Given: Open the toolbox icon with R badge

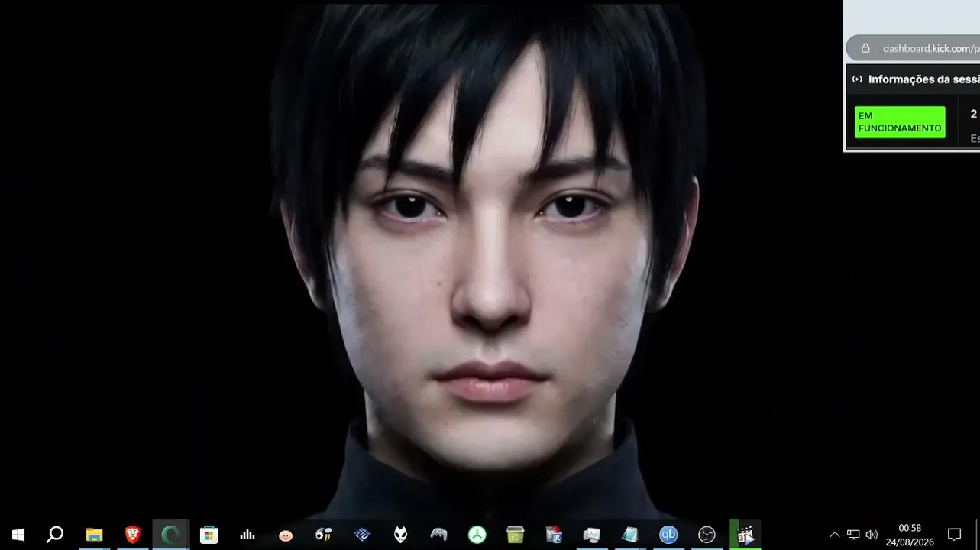Looking at the screenshot, I should click(x=554, y=535).
